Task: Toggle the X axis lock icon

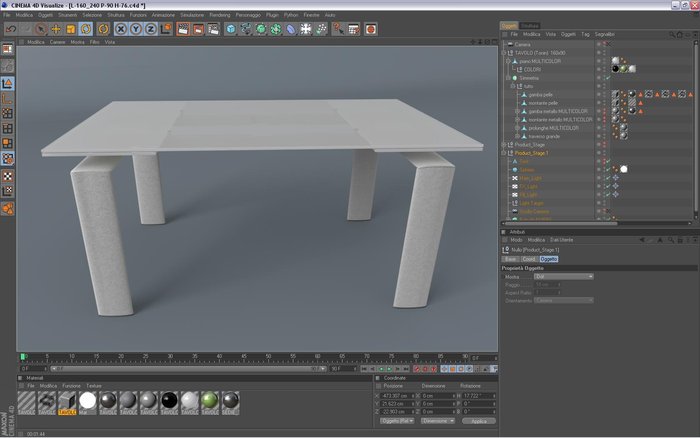Action: click(x=121, y=29)
